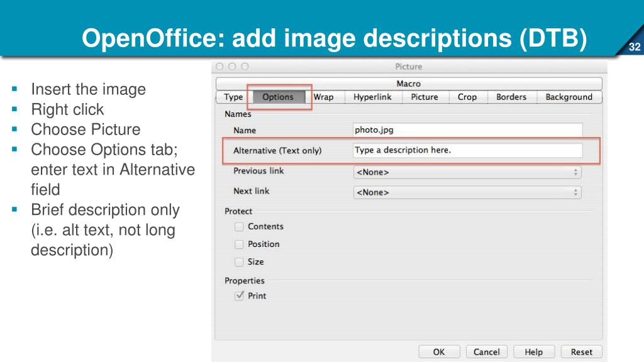
Task: Open the Macro tab
Action: [x=409, y=84]
